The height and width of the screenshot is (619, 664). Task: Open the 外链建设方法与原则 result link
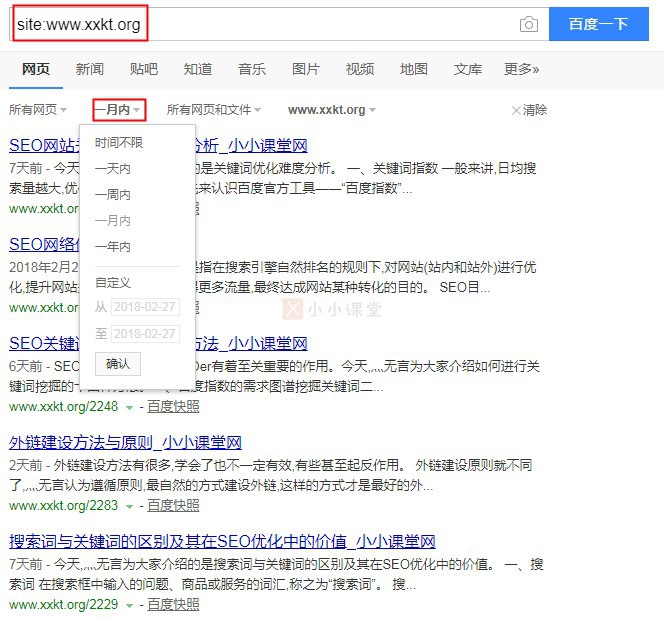pyautogui.click(x=125, y=442)
